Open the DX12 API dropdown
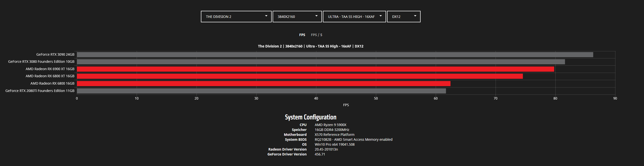The image size is (644, 166). [x=403, y=16]
